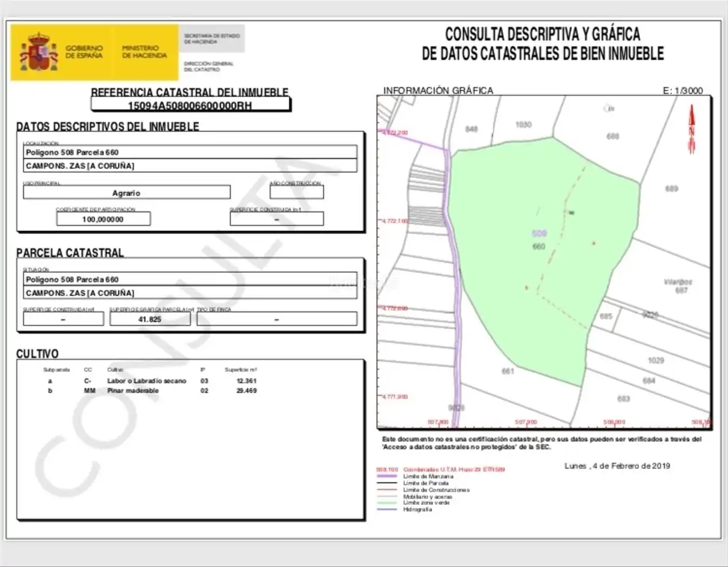The width and height of the screenshot is (728, 567).
Task: Click parcel 683 on the map
Action: tap(623, 399)
